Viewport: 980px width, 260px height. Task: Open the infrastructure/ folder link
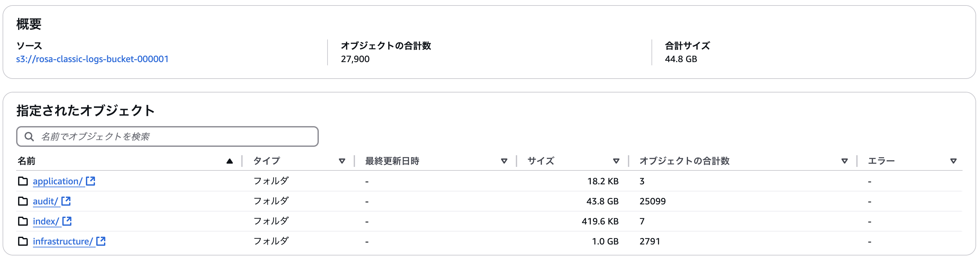(x=63, y=241)
